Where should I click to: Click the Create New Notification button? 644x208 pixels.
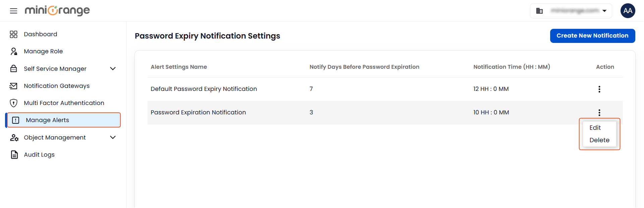click(x=592, y=36)
